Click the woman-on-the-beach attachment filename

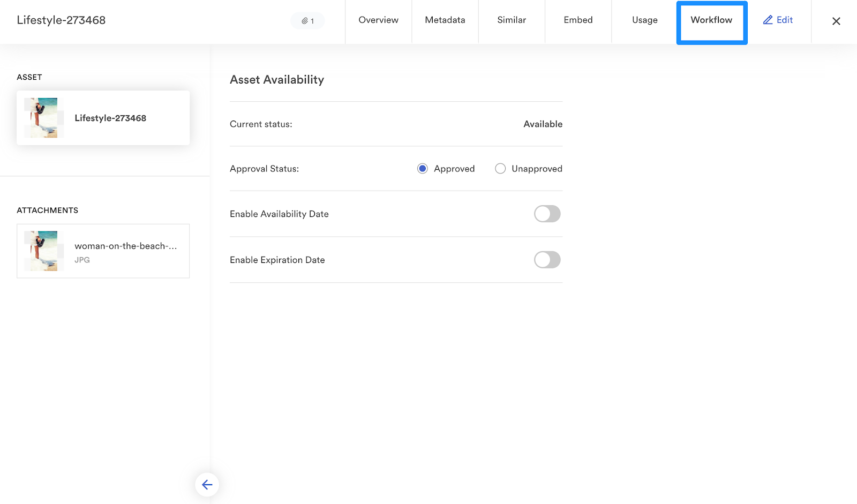pyautogui.click(x=125, y=246)
